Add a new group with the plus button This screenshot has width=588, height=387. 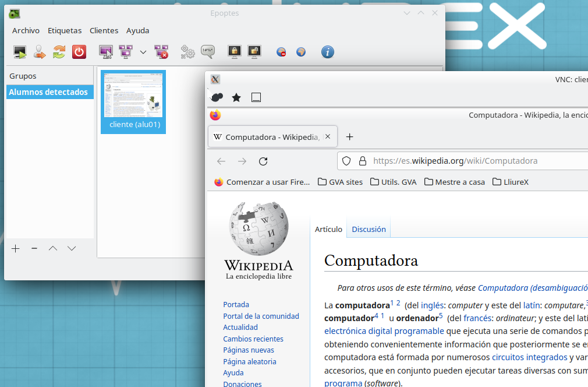coord(16,249)
